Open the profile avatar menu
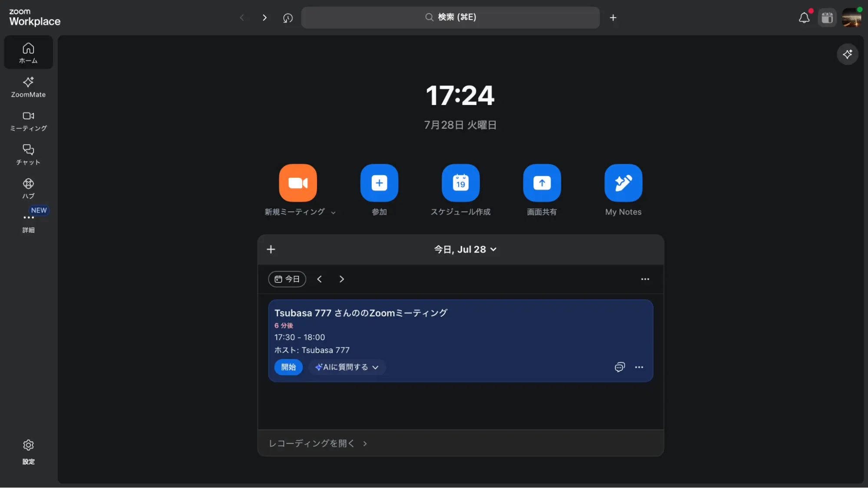Screen dimensions: 868x488 [x=851, y=18]
